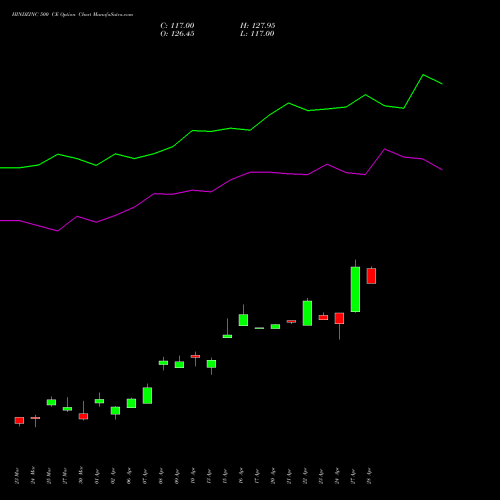Click the small red candle above 10 Apr
The width and height of the screenshot is (500, 500).
[195, 356]
